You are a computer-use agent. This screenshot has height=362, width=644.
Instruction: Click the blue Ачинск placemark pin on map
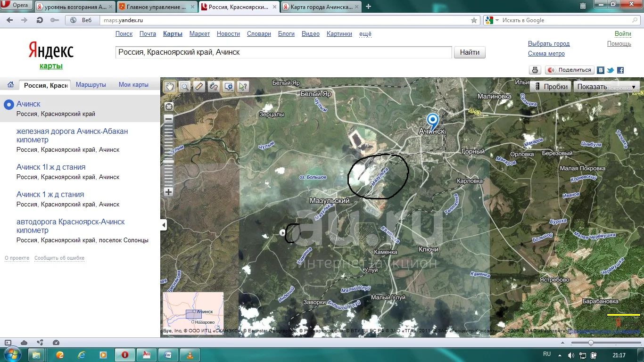432,121
